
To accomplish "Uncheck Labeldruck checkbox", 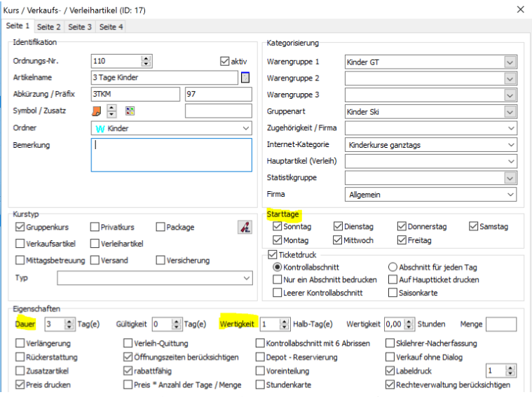I will [x=390, y=371].
